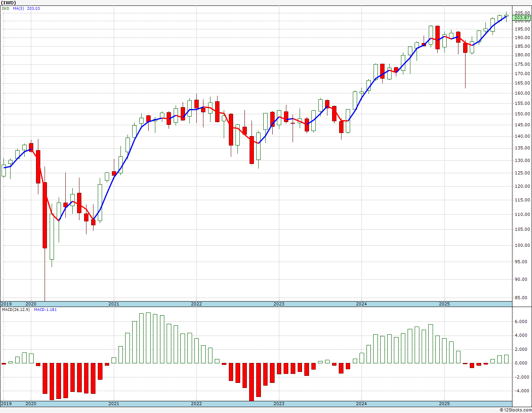Select the 2021 marker on upper timeline
This screenshot has height=413, width=532.
click(x=114, y=304)
